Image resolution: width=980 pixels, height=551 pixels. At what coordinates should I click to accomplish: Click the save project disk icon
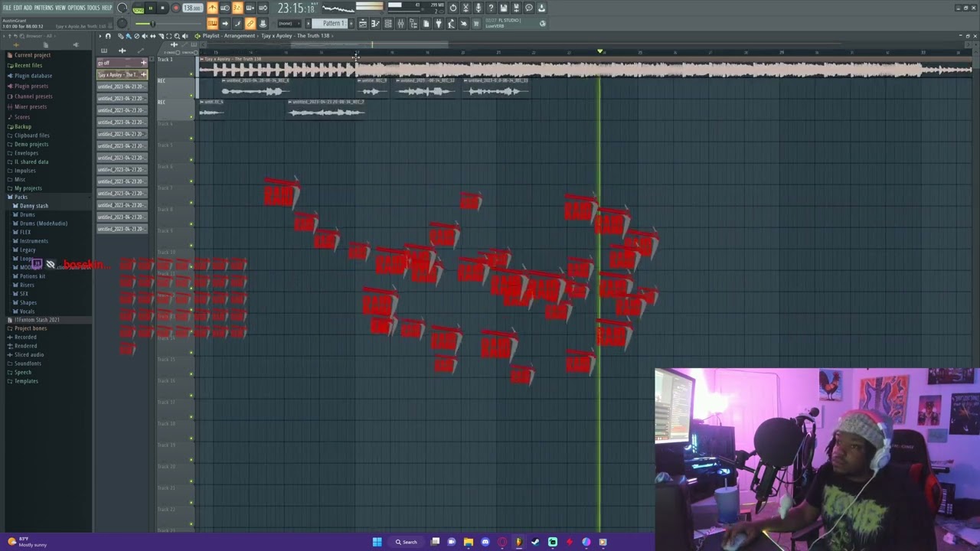[x=503, y=8]
